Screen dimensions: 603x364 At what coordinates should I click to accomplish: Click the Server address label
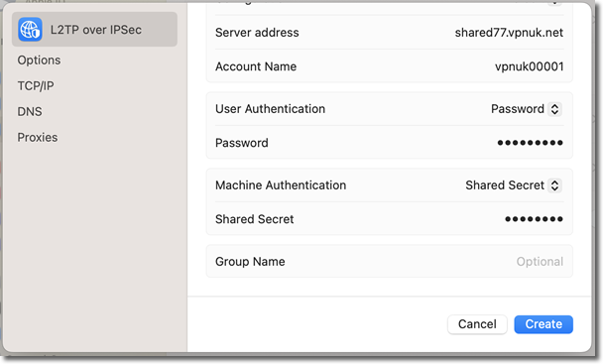click(x=257, y=33)
